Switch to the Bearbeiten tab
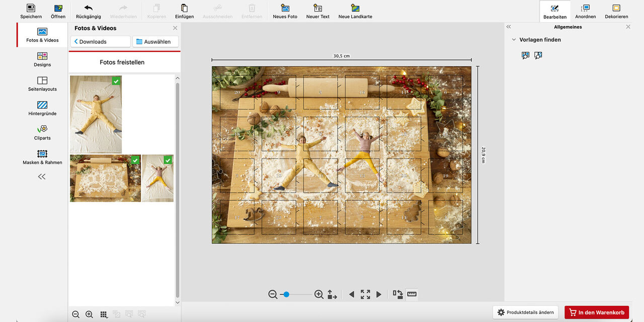 pyautogui.click(x=555, y=11)
